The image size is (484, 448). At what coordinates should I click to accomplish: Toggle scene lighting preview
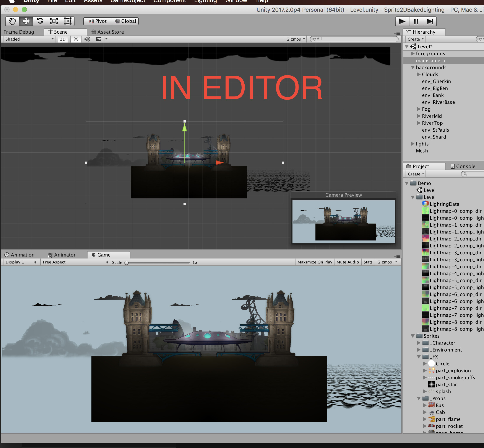[x=76, y=39]
